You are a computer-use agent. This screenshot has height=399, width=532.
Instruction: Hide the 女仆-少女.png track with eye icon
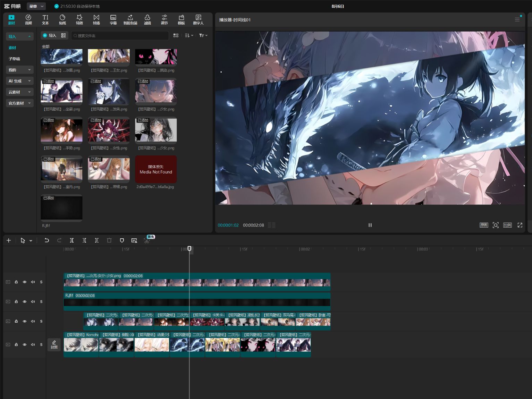(25, 282)
